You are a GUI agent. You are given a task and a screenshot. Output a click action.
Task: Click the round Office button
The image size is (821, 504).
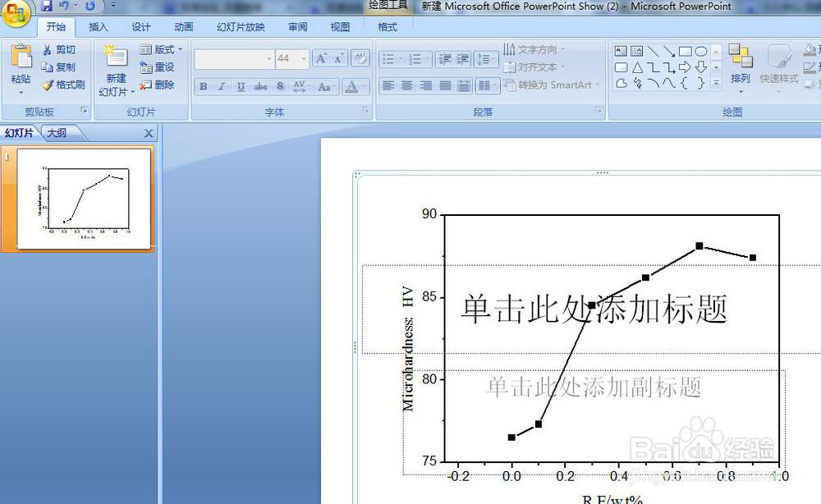click(x=16, y=12)
